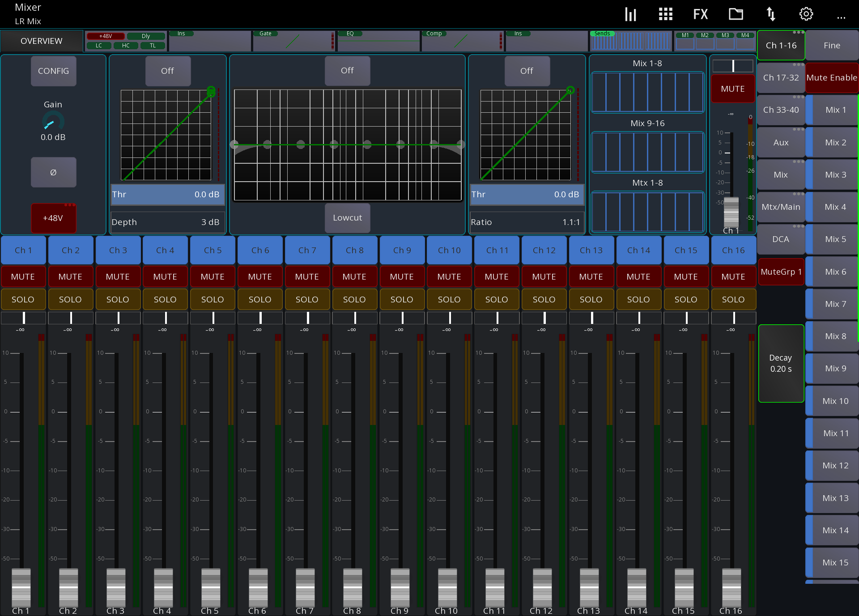Switch to the Ch 17-32 bank

[x=781, y=77]
